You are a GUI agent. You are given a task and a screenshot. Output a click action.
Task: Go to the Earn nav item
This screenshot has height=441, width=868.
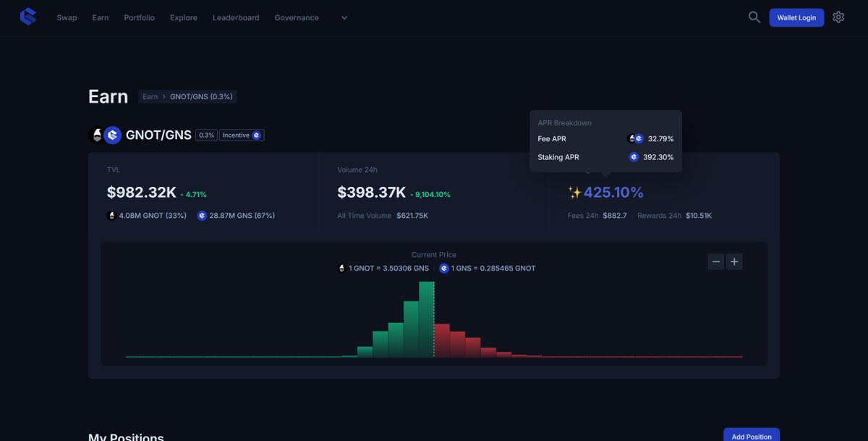101,17
